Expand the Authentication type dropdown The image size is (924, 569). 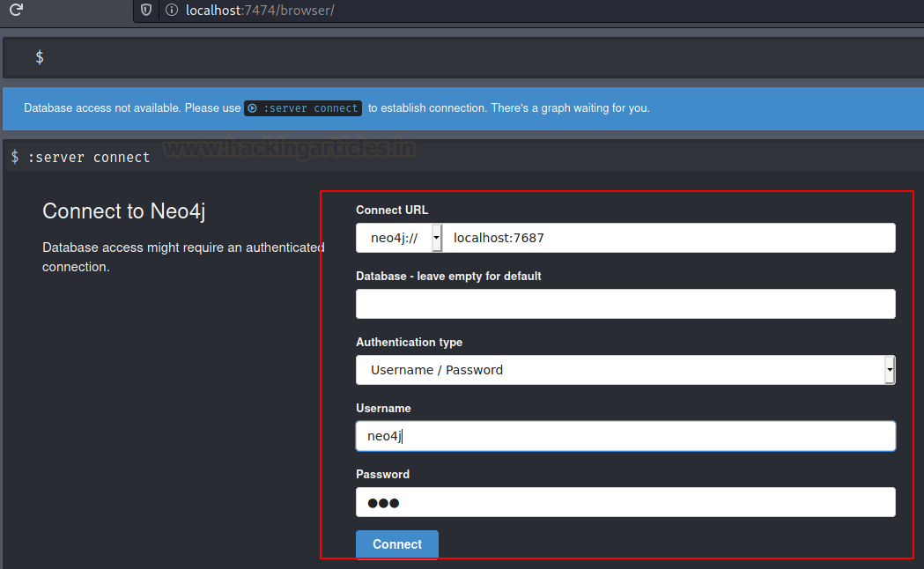click(625, 370)
